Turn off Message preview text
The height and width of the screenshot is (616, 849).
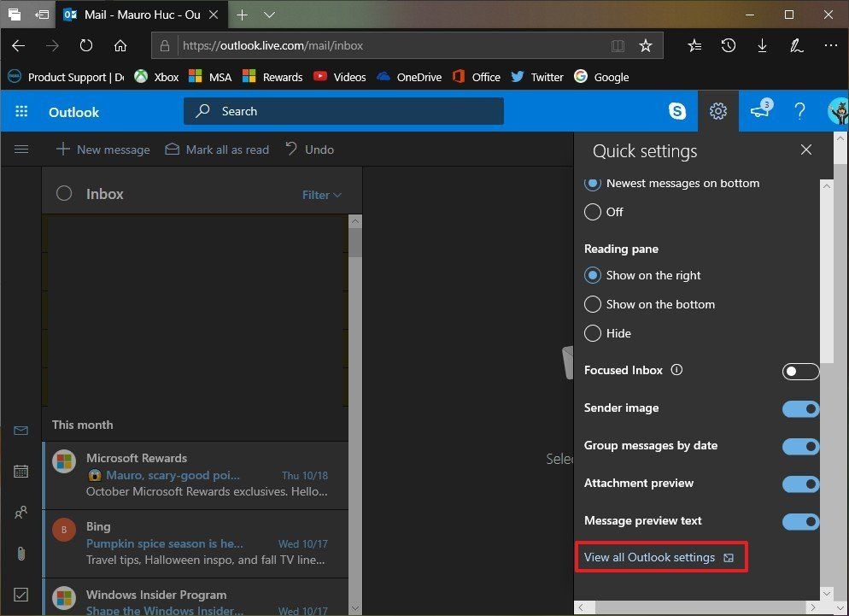(x=799, y=522)
